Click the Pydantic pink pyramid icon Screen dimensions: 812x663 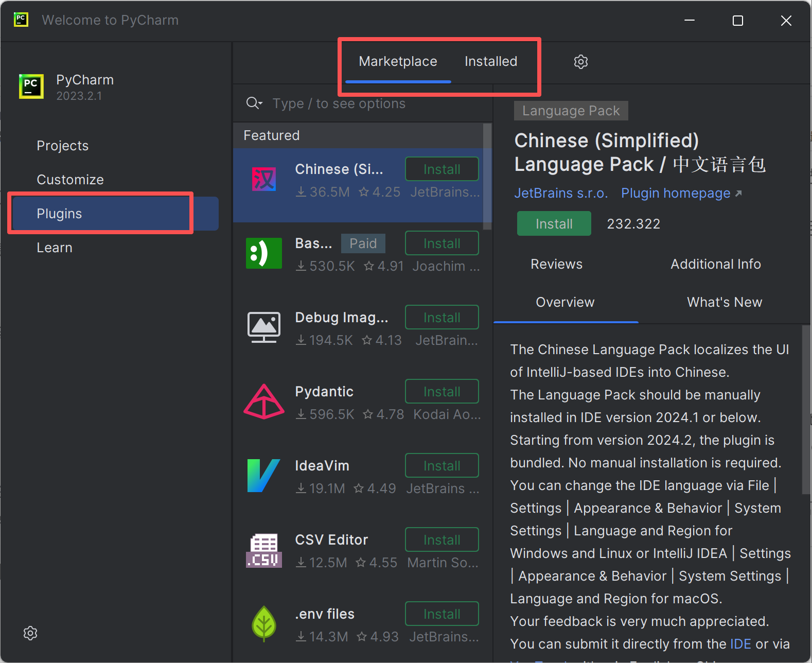pyautogui.click(x=264, y=402)
